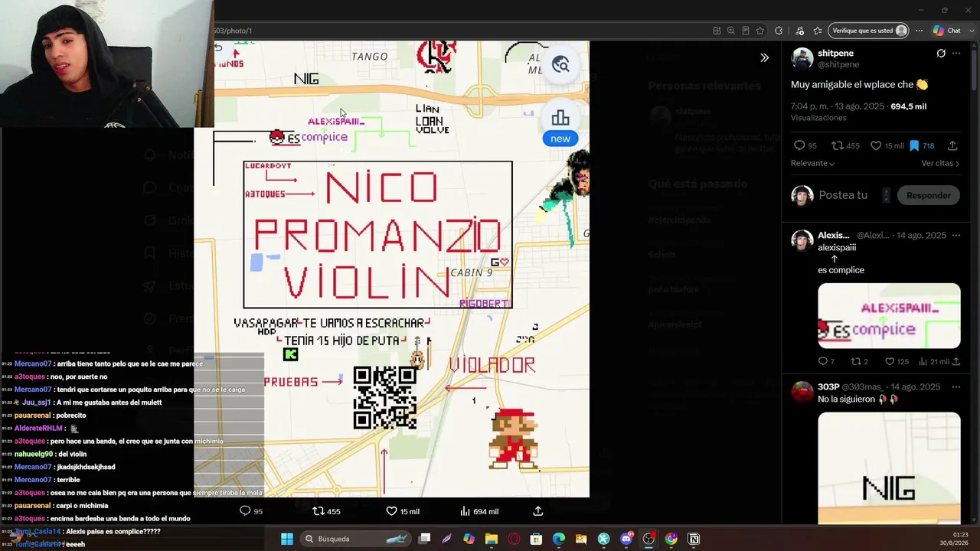The height and width of the screenshot is (551, 980).
Task: Open the 7:04 p. m. 13 ago. 2025 timestamp
Action: point(837,106)
